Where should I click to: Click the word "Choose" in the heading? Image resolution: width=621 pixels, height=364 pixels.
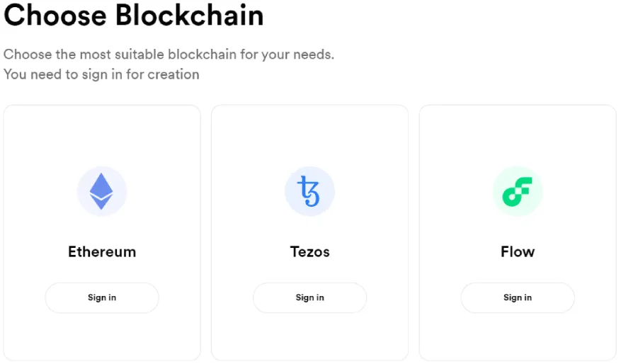(x=55, y=16)
